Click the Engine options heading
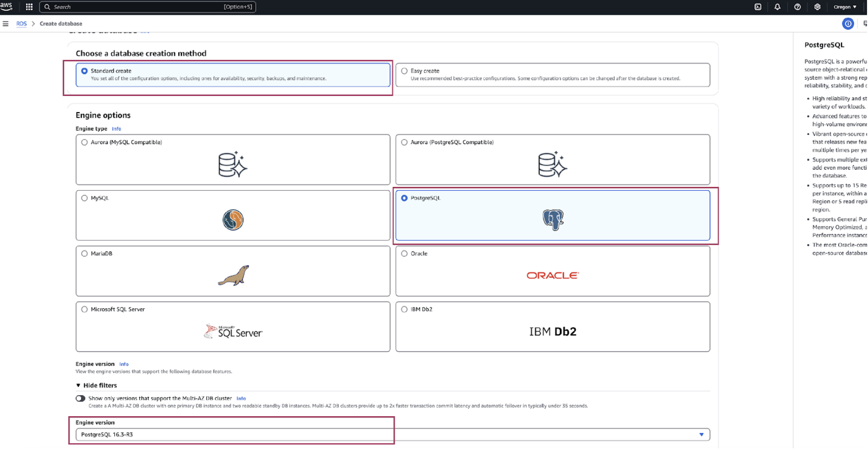The image size is (868, 451). [x=103, y=115]
